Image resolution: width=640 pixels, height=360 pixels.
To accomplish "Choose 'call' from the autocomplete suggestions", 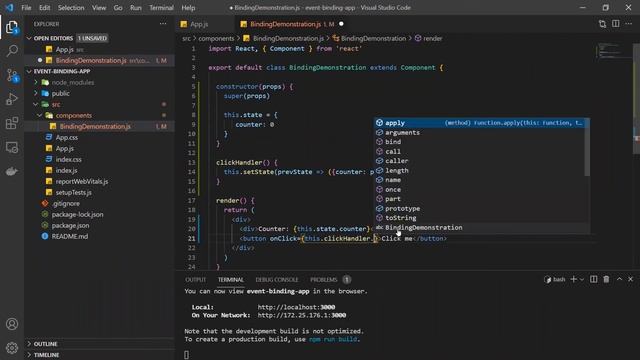I will [x=480, y=151].
